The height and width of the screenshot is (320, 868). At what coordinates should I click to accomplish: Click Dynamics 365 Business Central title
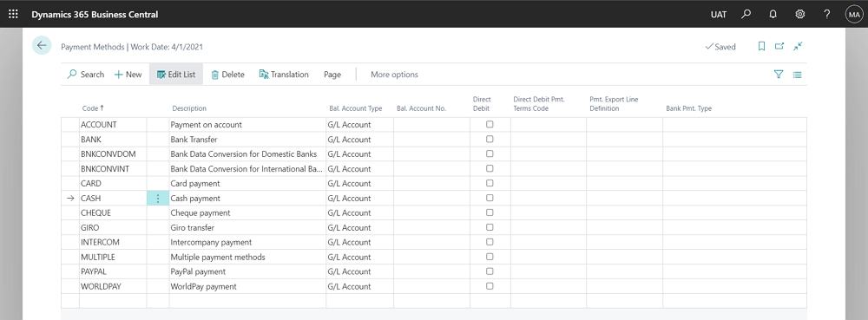tap(95, 15)
